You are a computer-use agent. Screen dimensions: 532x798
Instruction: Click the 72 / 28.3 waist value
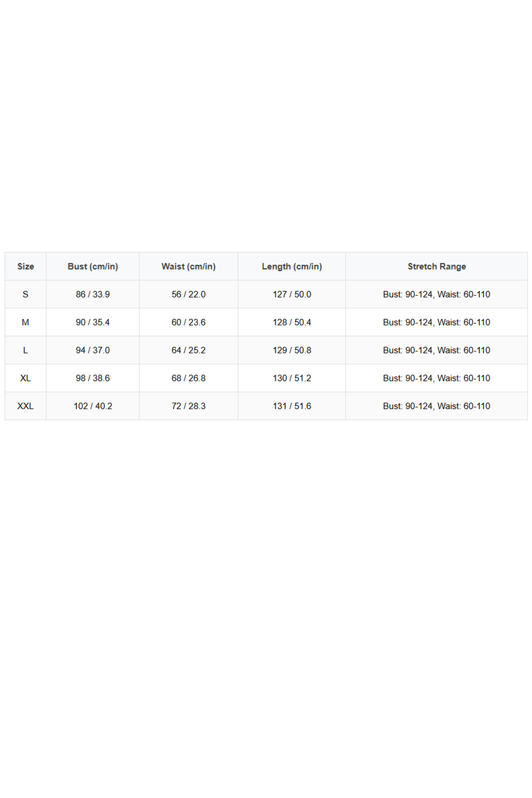(x=189, y=406)
